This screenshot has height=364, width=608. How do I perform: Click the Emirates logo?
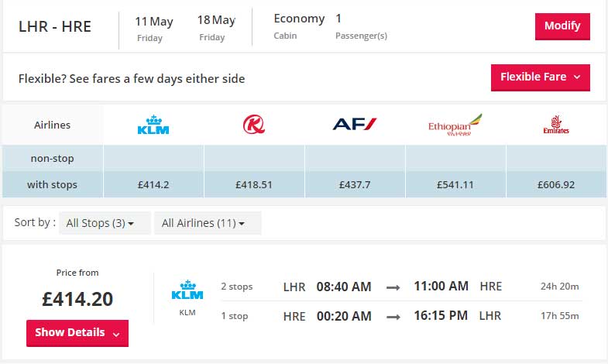[556, 125]
